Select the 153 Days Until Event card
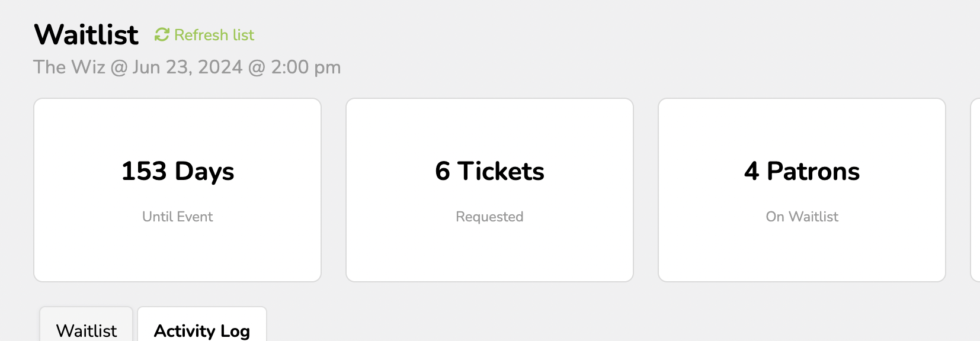This screenshot has height=341, width=980. tap(177, 189)
